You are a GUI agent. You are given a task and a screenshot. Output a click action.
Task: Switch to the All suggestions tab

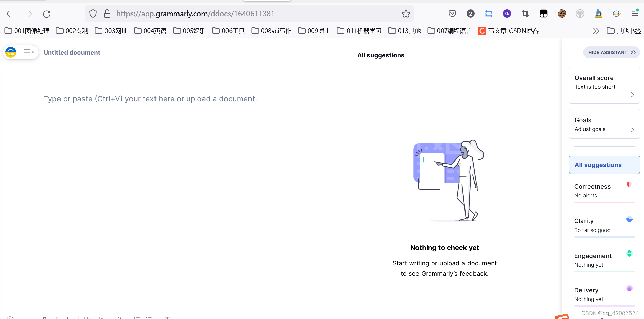tap(604, 165)
